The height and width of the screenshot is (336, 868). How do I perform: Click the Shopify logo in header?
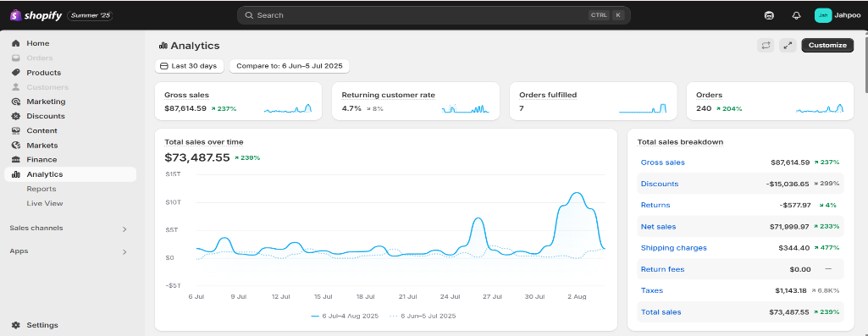(x=35, y=15)
